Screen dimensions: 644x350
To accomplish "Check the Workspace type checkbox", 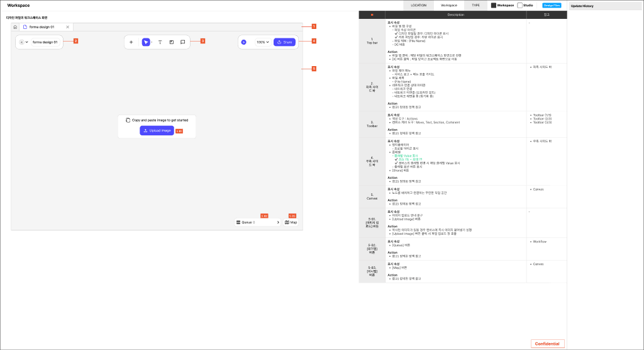I will (x=493, y=5).
